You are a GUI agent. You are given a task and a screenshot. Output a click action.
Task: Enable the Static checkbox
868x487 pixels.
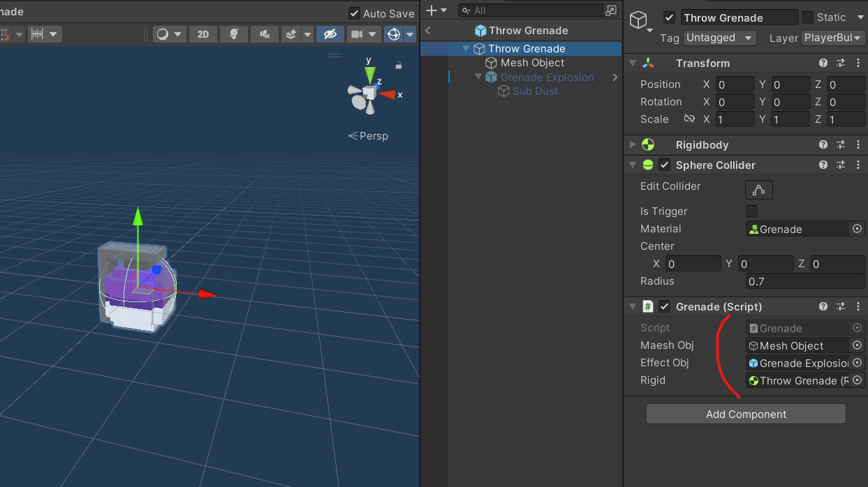(807, 17)
